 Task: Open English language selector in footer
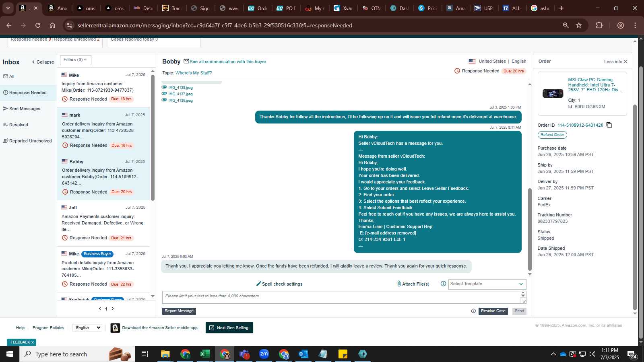click(87, 328)
